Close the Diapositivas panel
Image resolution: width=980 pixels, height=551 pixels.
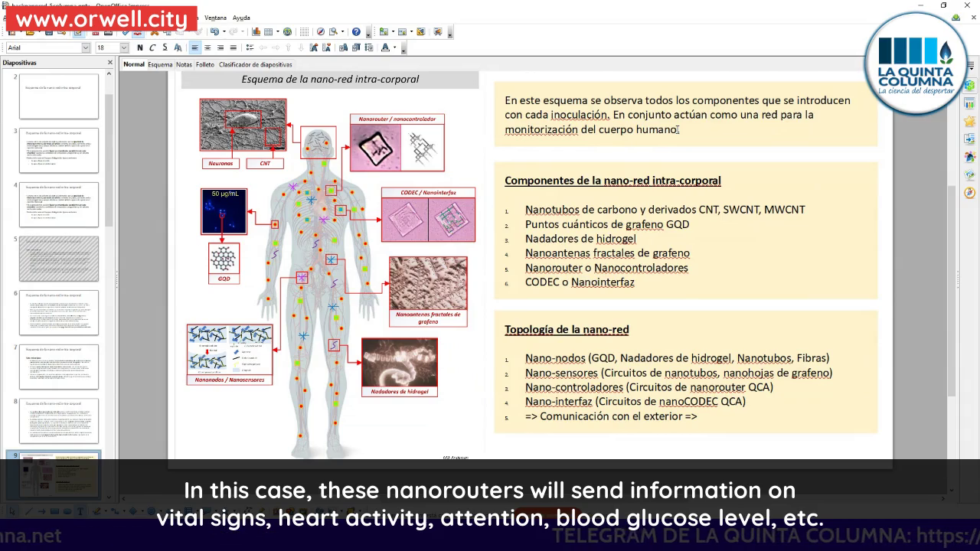109,63
